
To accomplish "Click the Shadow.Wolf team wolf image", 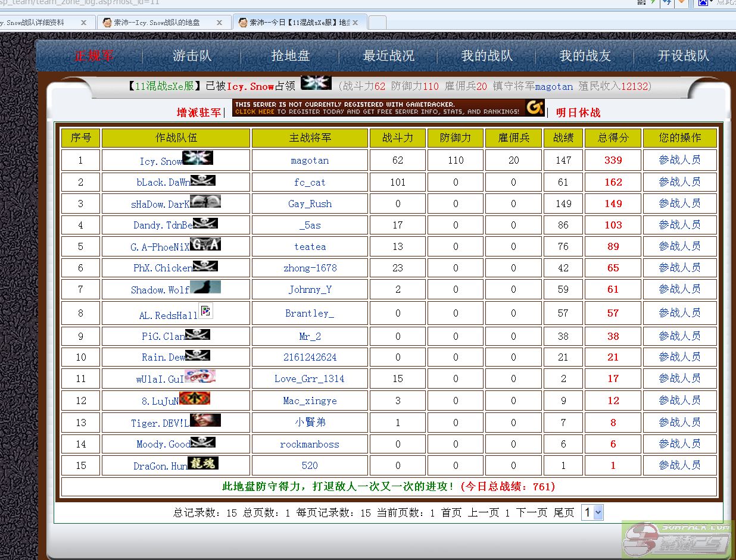I will [205, 287].
